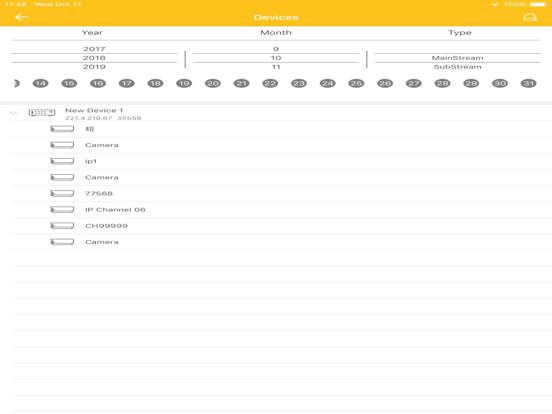Pick day 26
552x414 pixels.
[x=385, y=83]
